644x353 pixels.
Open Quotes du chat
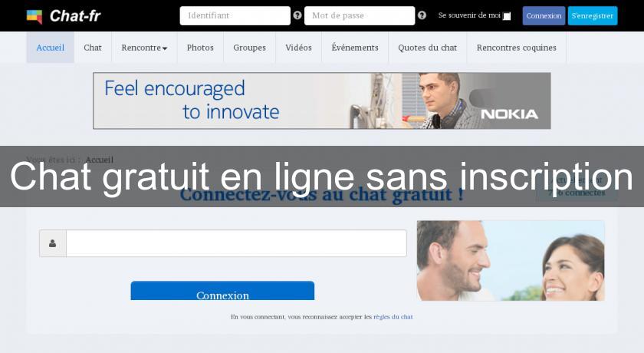tap(427, 48)
